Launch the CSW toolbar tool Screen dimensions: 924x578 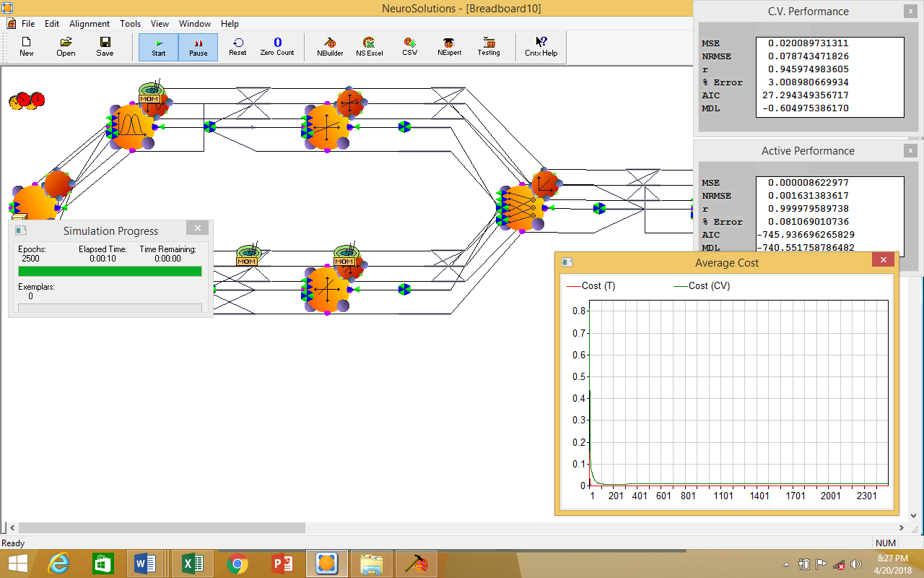tap(409, 47)
